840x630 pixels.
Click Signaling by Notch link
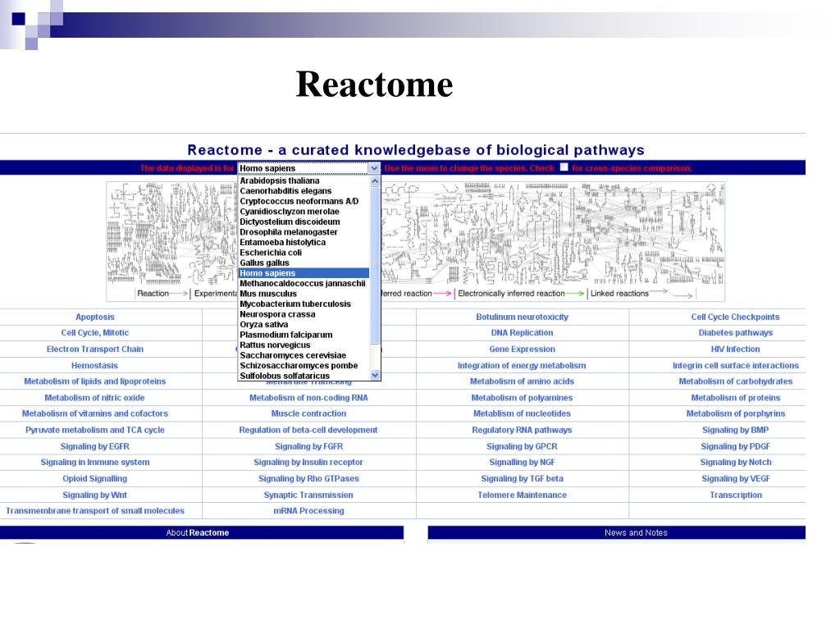(x=736, y=463)
